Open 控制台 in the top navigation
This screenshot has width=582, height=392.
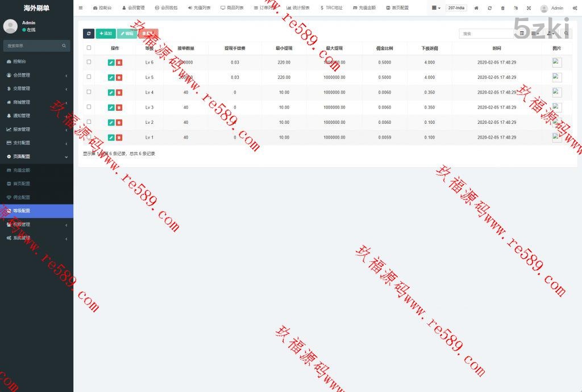102,8
